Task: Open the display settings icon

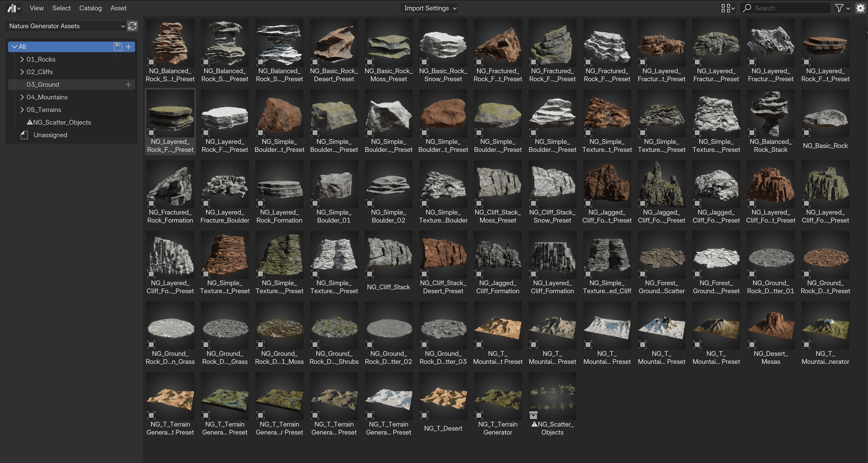Action: tap(728, 8)
